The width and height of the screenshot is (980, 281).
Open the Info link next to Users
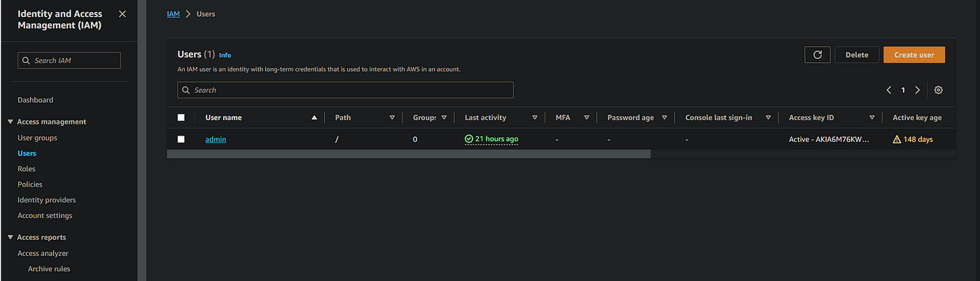click(x=225, y=55)
